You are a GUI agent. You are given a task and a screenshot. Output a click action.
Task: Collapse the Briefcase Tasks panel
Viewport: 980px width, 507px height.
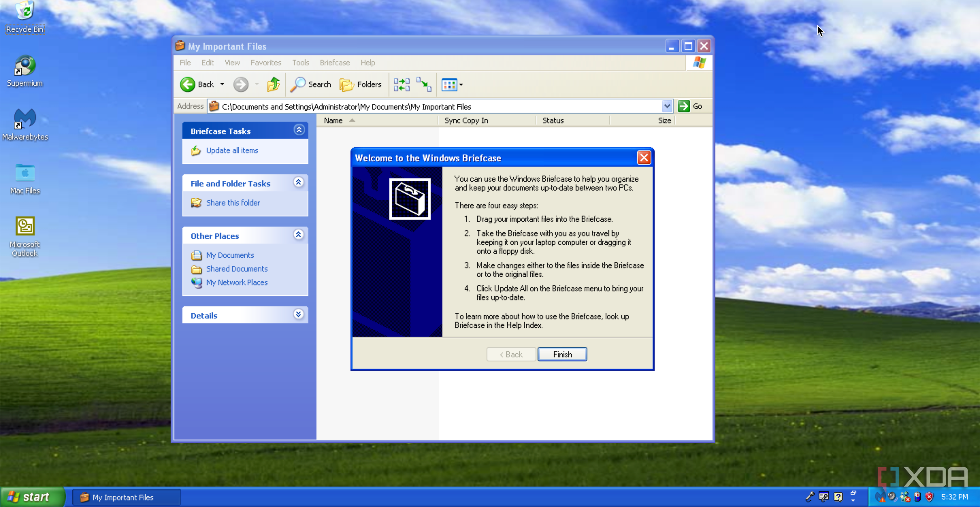299,130
